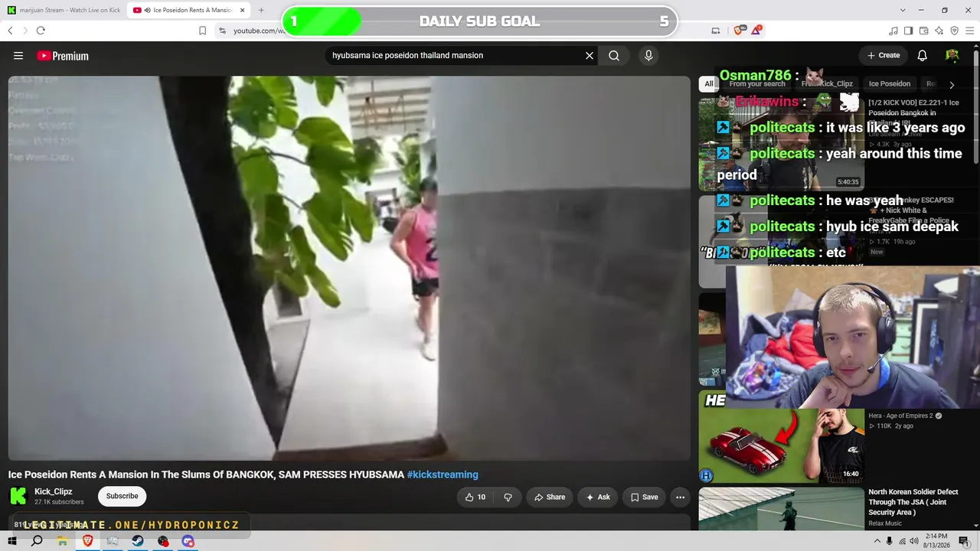980x551 pixels.
Task: Click the video player to pause
Action: tap(349, 268)
